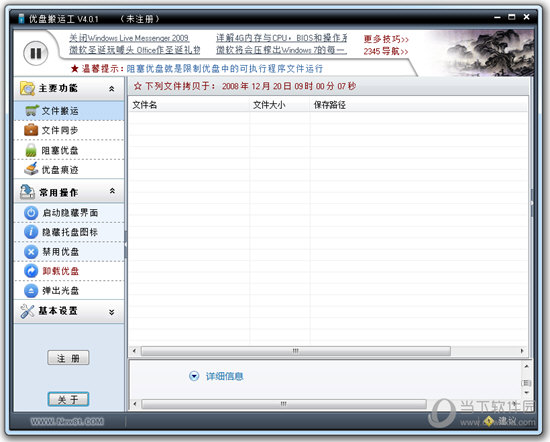This screenshot has width=550, height=442.
Task: Click the 基本设置 tools icon
Action: click(27, 311)
